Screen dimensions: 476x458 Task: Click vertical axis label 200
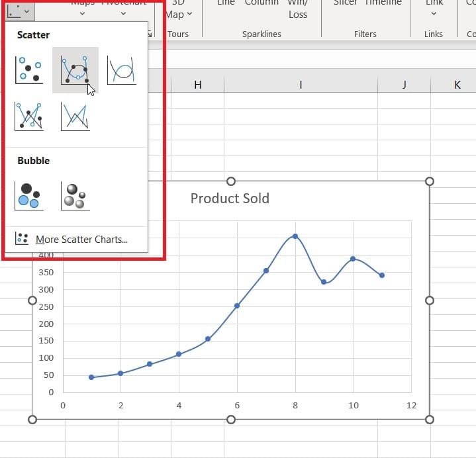46,324
